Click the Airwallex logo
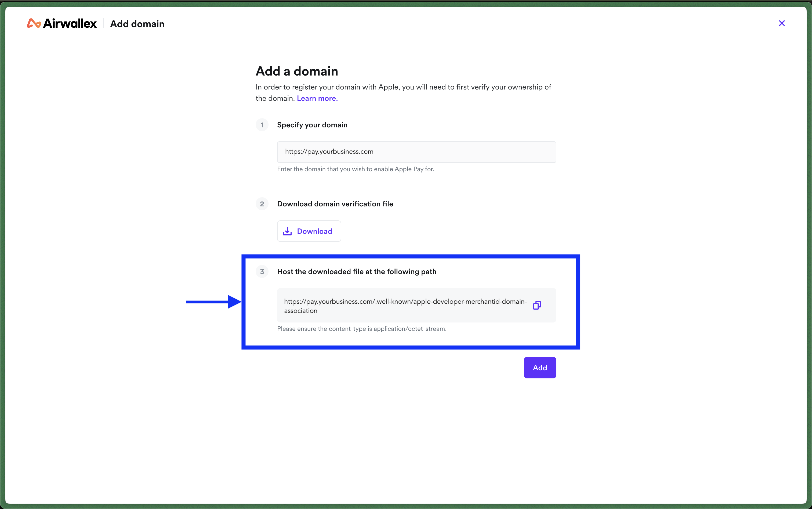 61,23
